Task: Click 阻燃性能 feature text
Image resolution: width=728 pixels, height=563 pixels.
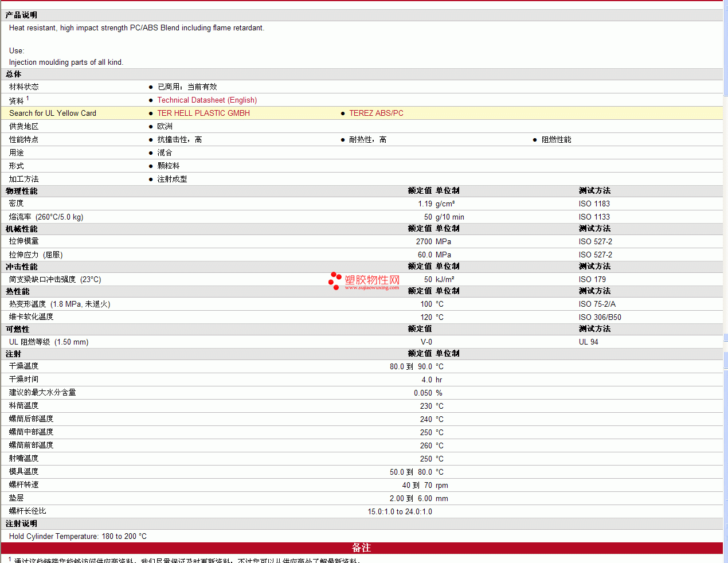Action: (x=556, y=140)
